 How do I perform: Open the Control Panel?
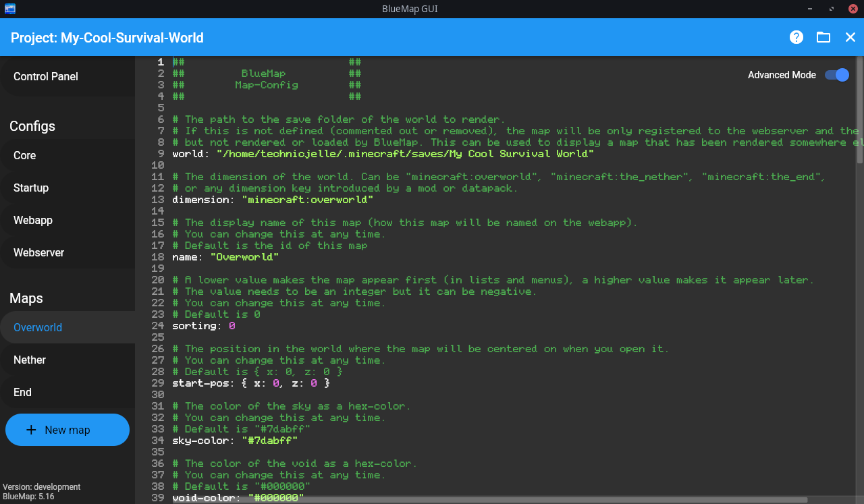click(x=45, y=76)
